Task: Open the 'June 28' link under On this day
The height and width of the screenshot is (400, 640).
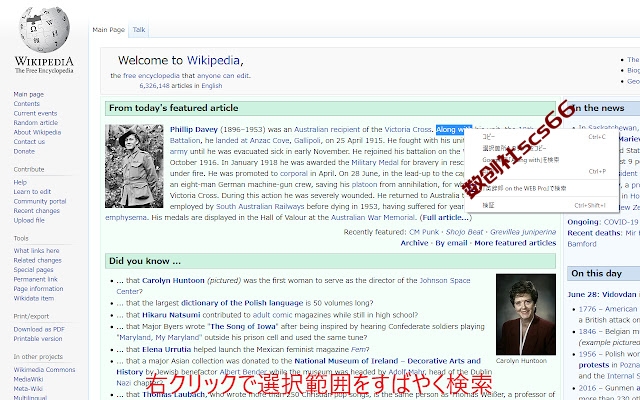Action: pyautogui.click(x=581, y=294)
